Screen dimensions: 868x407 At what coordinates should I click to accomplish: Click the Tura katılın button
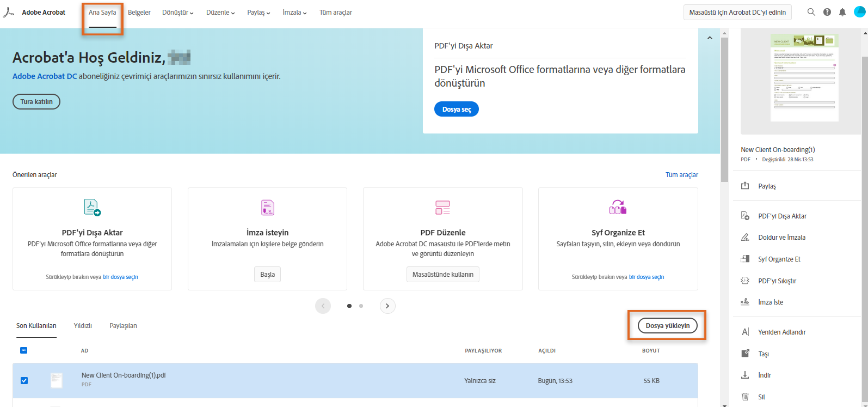36,102
